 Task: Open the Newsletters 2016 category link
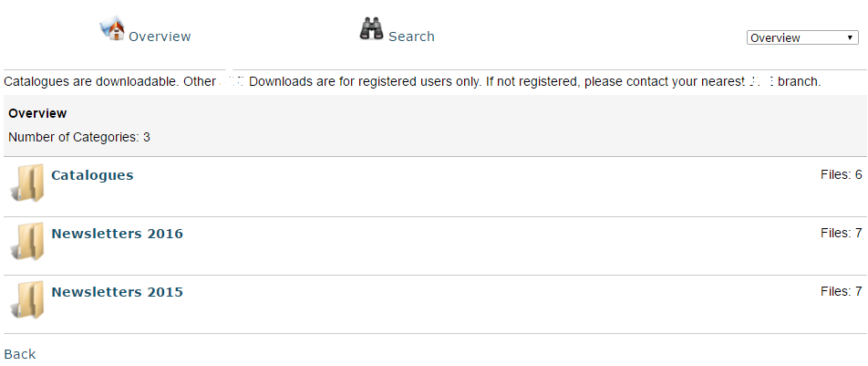pyautogui.click(x=117, y=234)
